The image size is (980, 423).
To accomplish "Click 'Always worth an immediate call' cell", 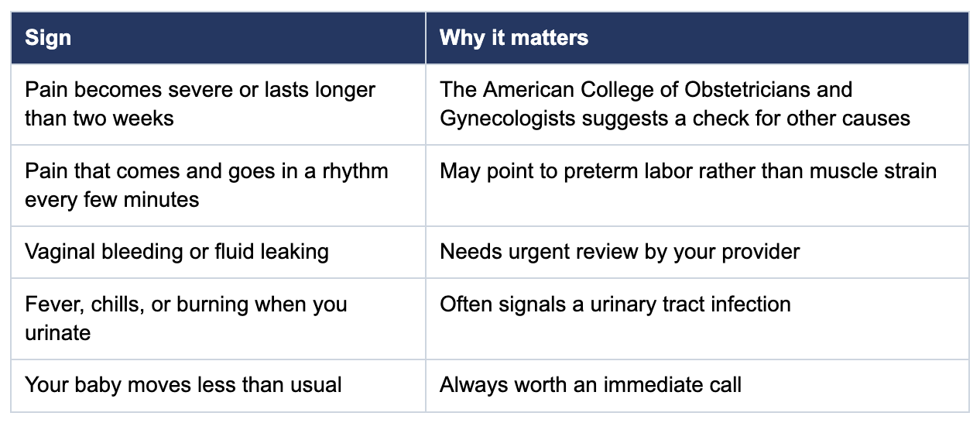I will 697,386.
